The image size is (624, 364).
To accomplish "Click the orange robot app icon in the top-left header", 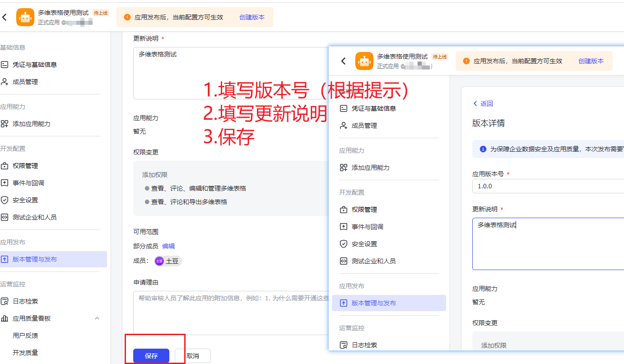I will [x=25, y=17].
